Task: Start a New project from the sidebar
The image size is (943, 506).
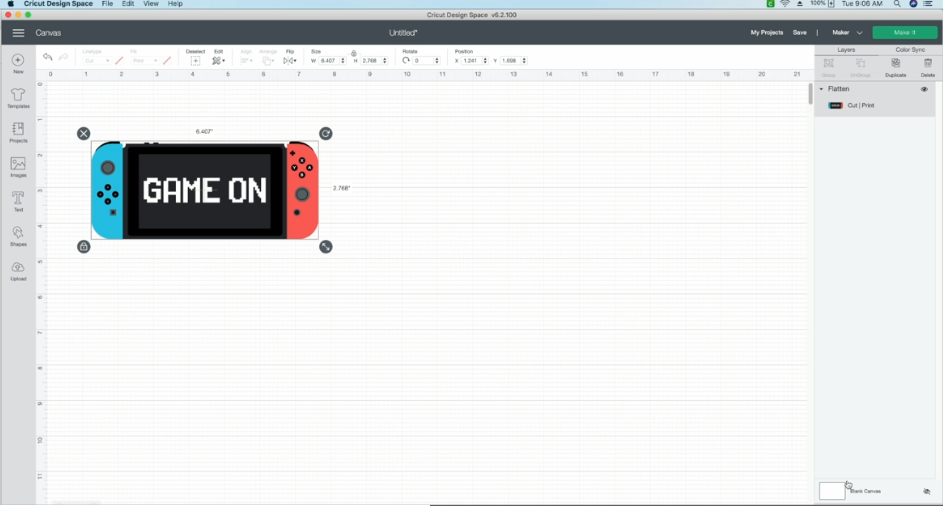Action: [18, 63]
